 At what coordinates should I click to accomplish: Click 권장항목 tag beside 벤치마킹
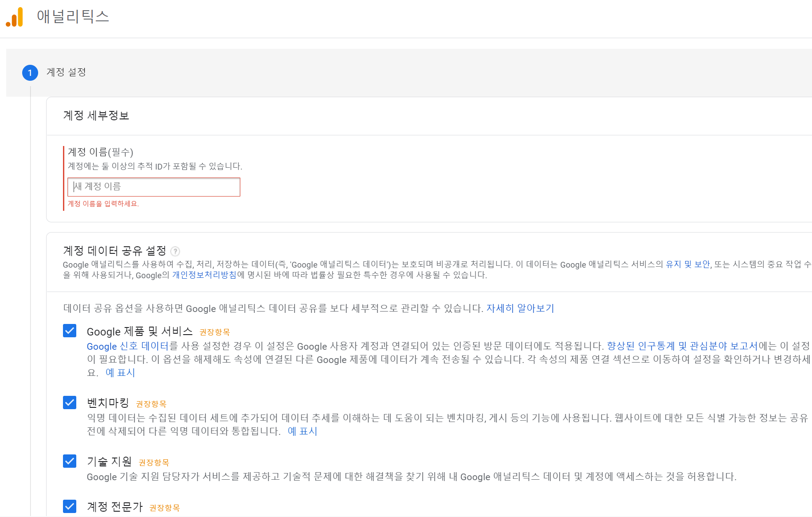pos(151,404)
